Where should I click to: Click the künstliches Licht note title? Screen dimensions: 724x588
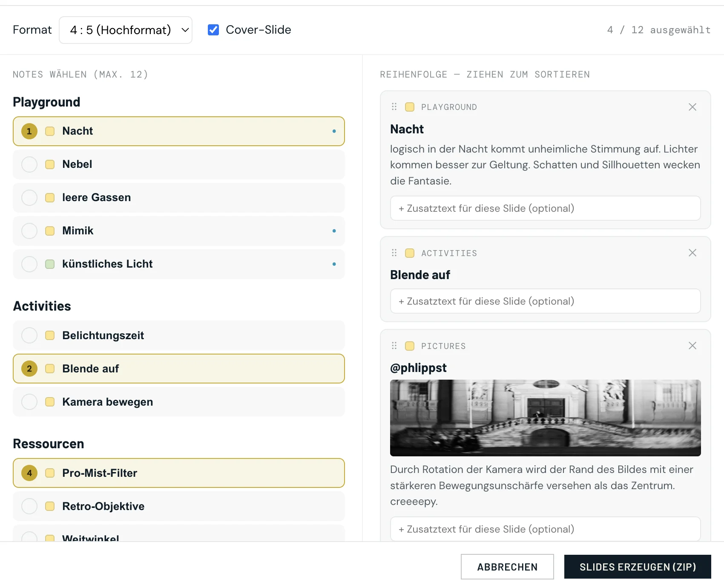[x=107, y=264]
